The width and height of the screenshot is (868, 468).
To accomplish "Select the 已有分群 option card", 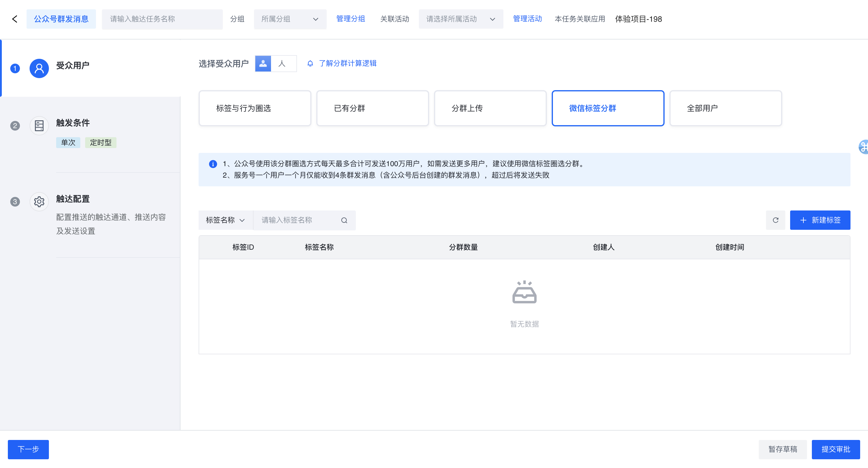I will [372, 108].
